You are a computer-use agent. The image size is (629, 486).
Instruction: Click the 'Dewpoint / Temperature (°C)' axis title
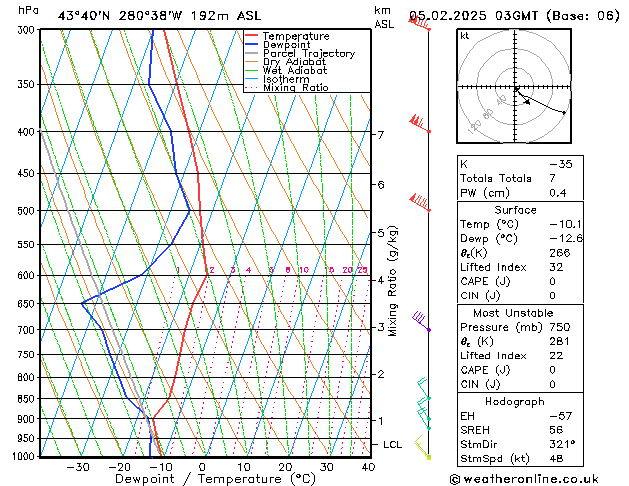[x=215, y=479]
